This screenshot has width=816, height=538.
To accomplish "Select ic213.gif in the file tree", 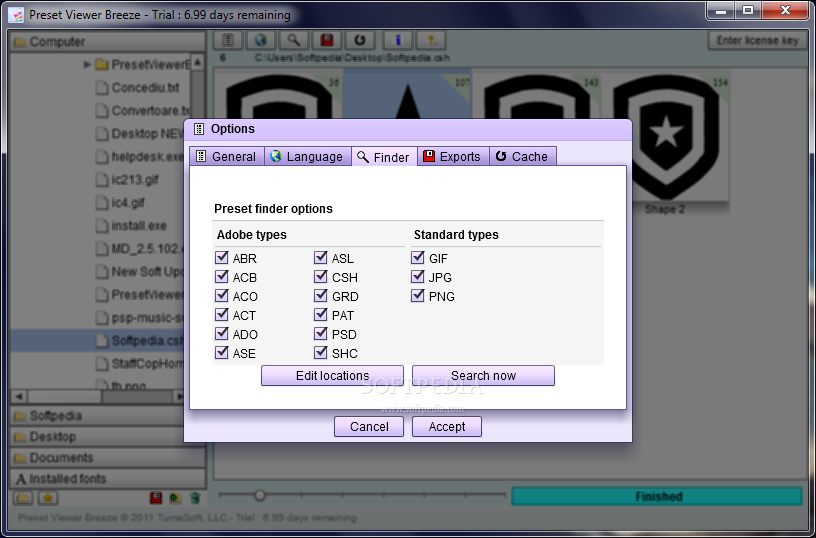I will click(128, 180).
